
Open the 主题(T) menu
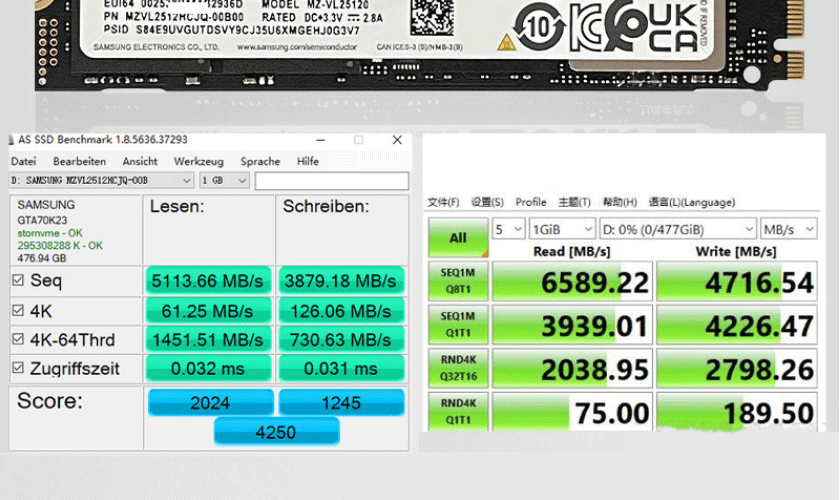coord(574,202)
